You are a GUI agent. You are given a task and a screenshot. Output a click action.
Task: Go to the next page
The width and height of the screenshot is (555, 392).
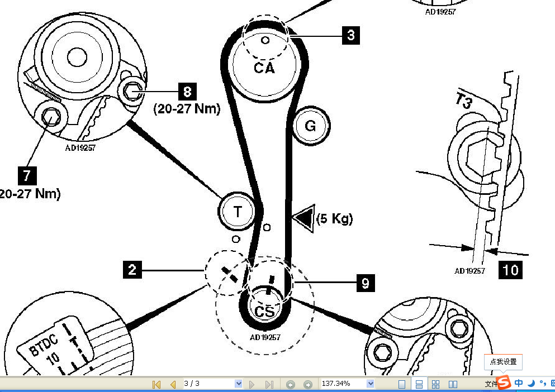(x=252, y=384)
